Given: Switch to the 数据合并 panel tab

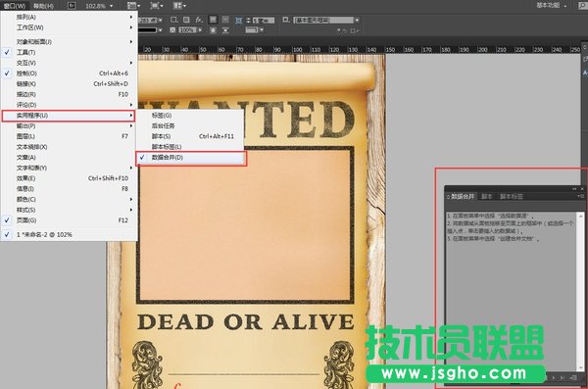Looking at the screenshot, I should click(x=462, y=196).
